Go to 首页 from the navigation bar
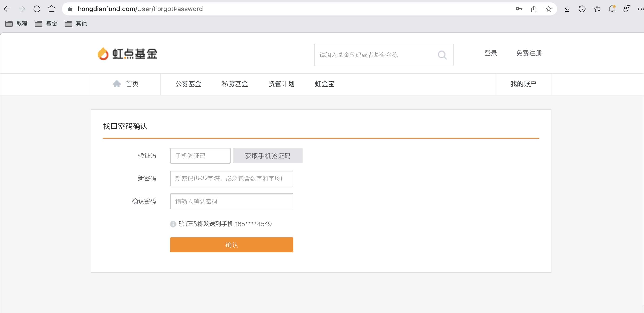This screenshot has height=313, width=644. click(125, 84)
